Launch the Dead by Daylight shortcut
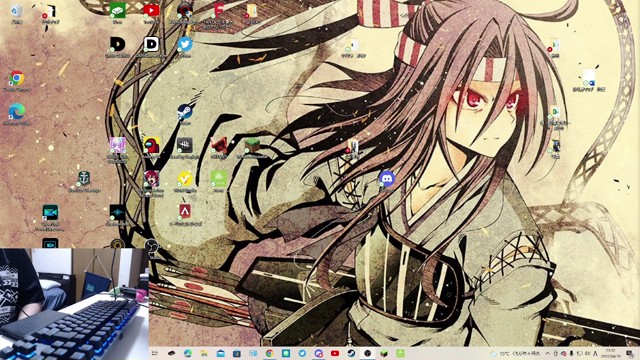This screenshot has height=360, width=640. tap(185, 145)
